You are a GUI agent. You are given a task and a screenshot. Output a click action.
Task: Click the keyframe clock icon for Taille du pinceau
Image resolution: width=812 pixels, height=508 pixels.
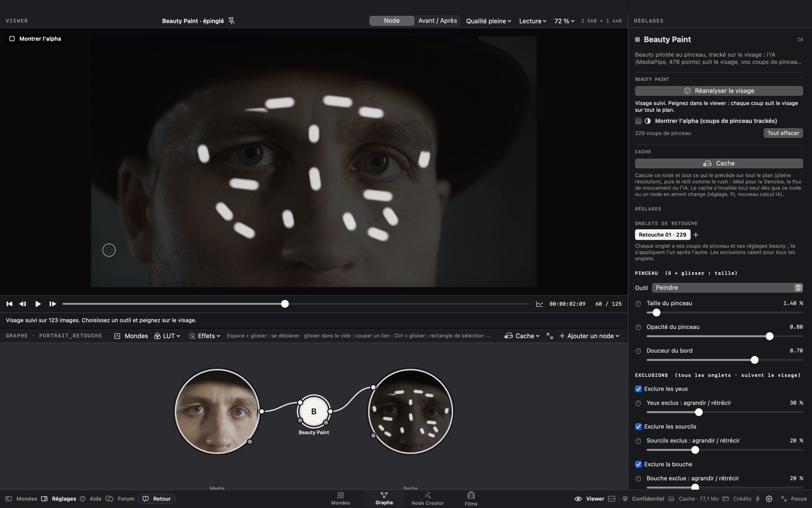click(638, 304)
